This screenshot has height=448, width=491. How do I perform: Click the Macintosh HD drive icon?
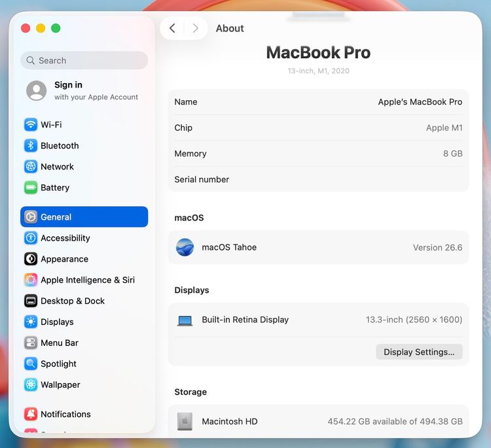pos(185,421)
